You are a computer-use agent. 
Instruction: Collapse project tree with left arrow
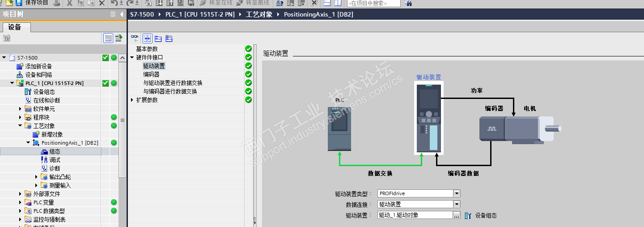click(122, 14)
